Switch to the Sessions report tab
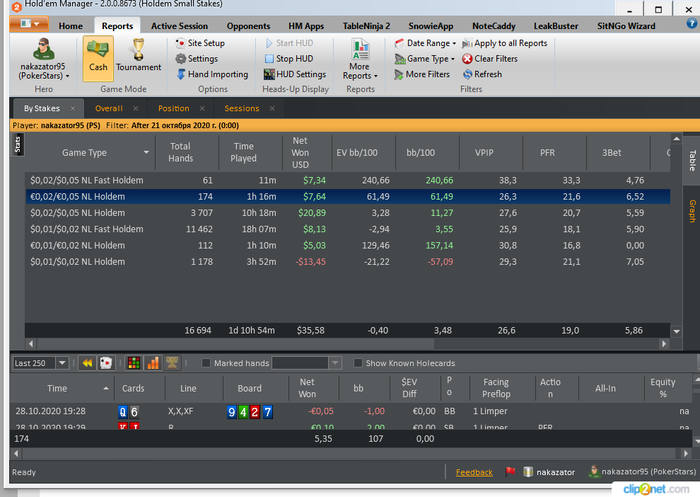Image resolution: width=700 pixels, height=497 pixels. [x=242, y=109]
